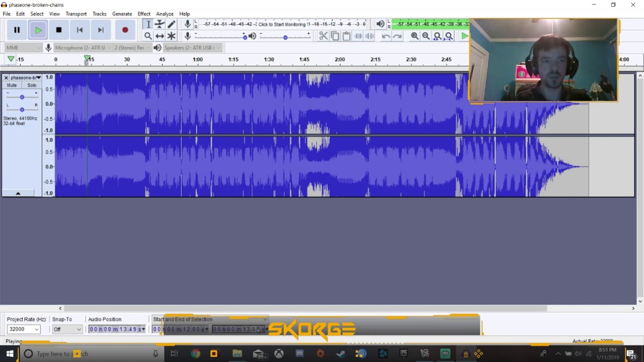Screen dimensions: 644x362
Task: Click the playback meter speaker icon
Action: 380,24
